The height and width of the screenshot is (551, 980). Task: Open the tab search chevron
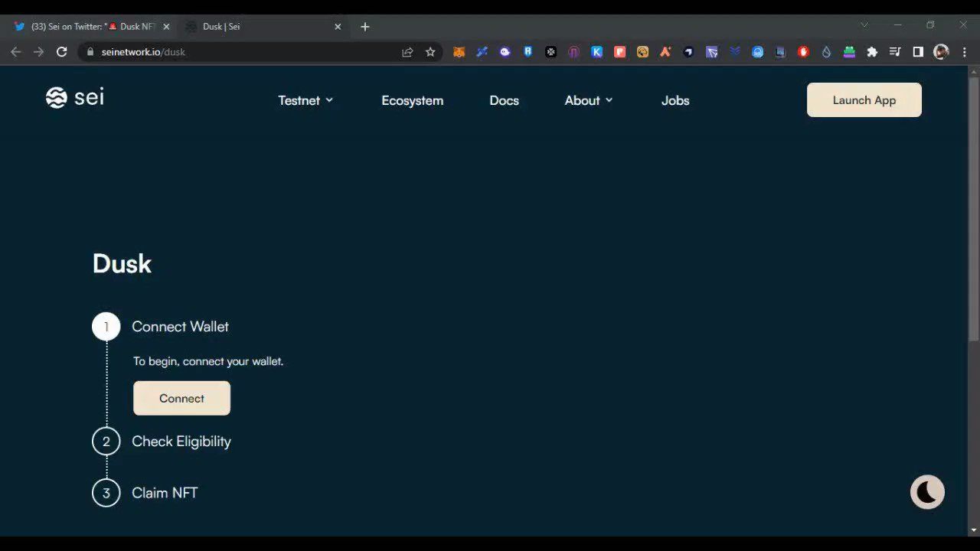click(x=864, y=25)
